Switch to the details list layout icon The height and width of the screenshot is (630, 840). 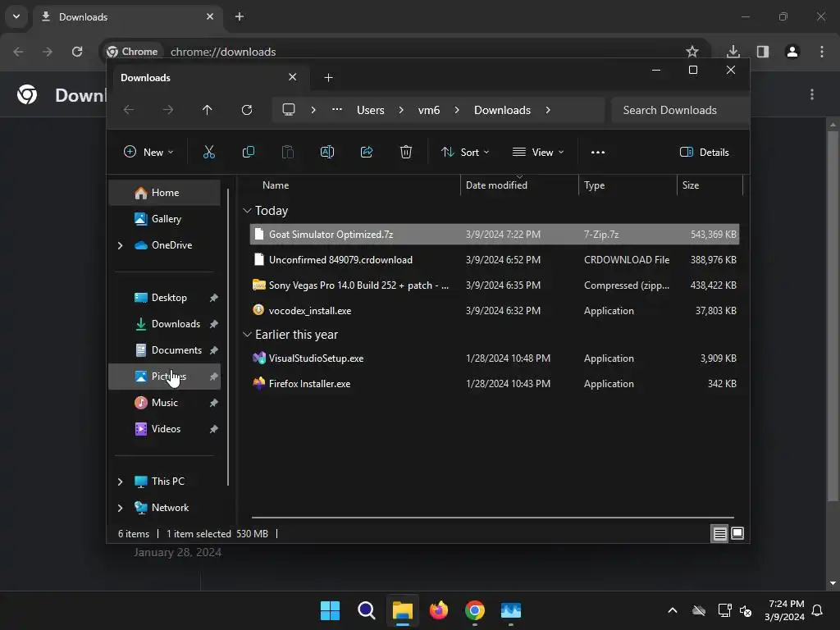point(719,533)
